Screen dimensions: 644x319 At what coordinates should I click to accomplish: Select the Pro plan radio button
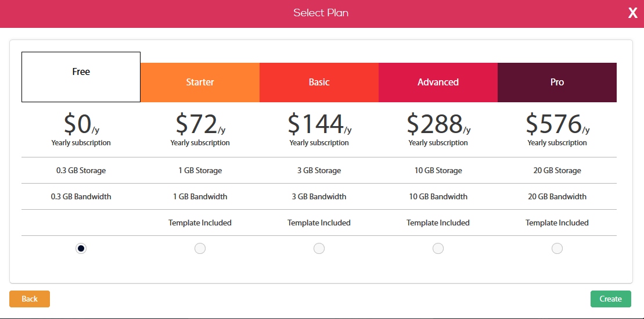(557, 249)
